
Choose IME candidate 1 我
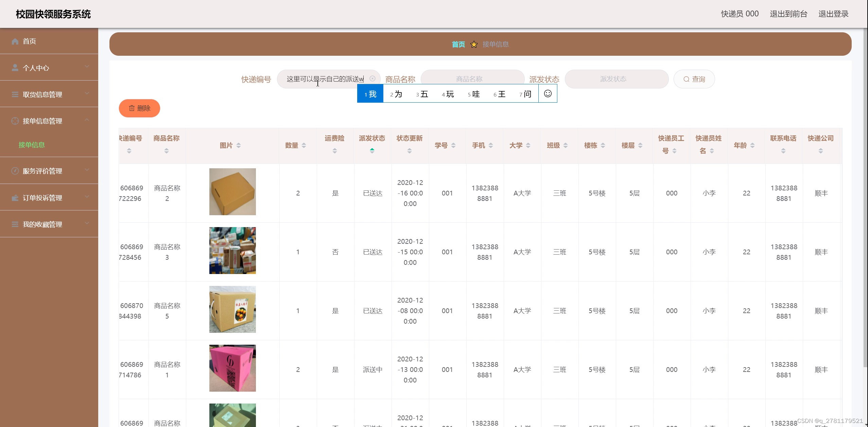(x=370, y=94)
